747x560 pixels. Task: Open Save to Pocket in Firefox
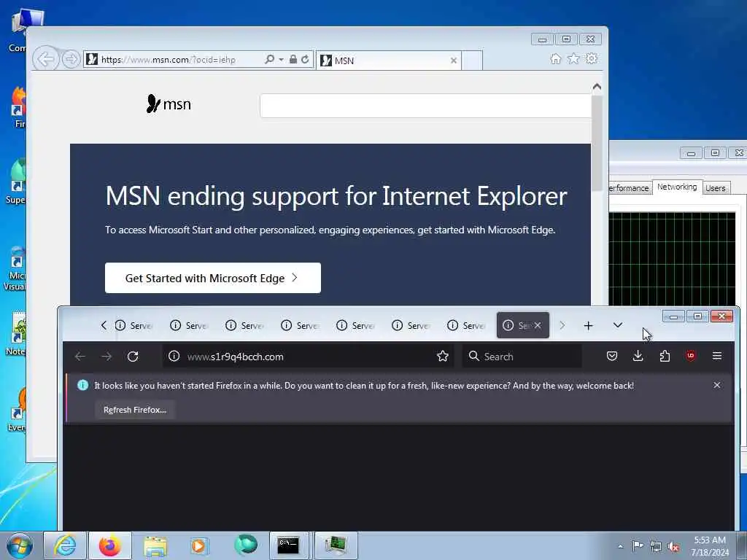click(x=612, y=356)
